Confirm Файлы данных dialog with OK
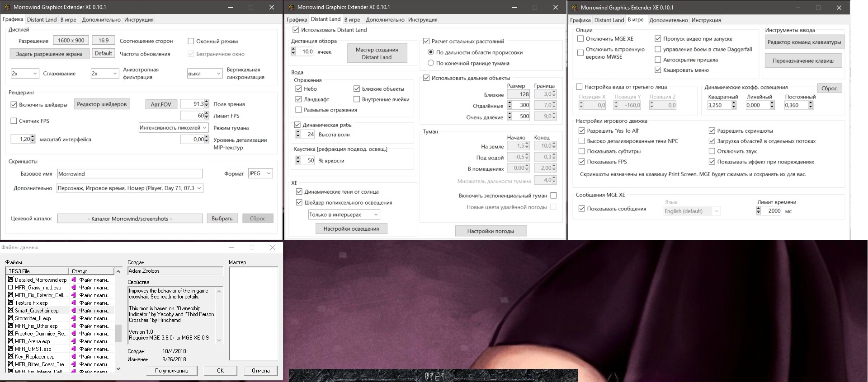 [x=220, y=371]
